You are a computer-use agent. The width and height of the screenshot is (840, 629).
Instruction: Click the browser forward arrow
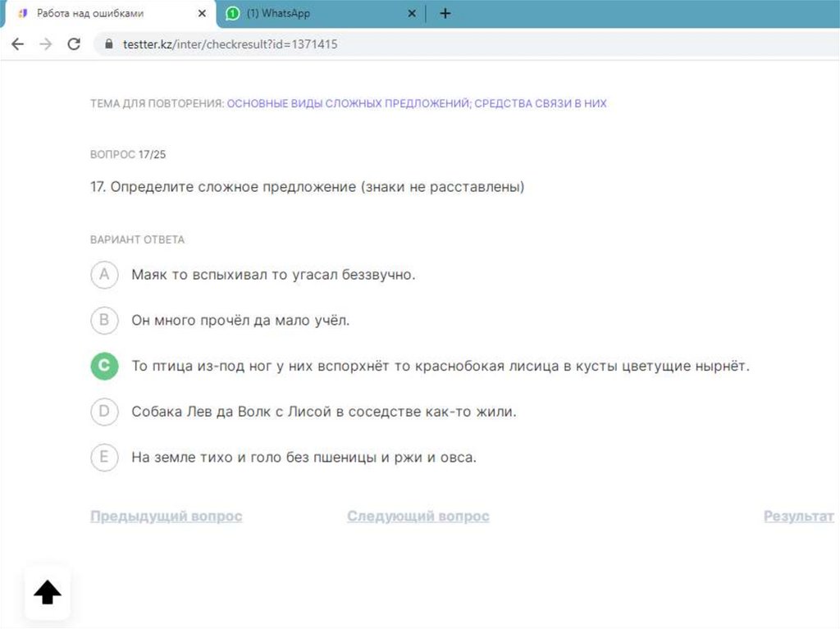point(46,44)
